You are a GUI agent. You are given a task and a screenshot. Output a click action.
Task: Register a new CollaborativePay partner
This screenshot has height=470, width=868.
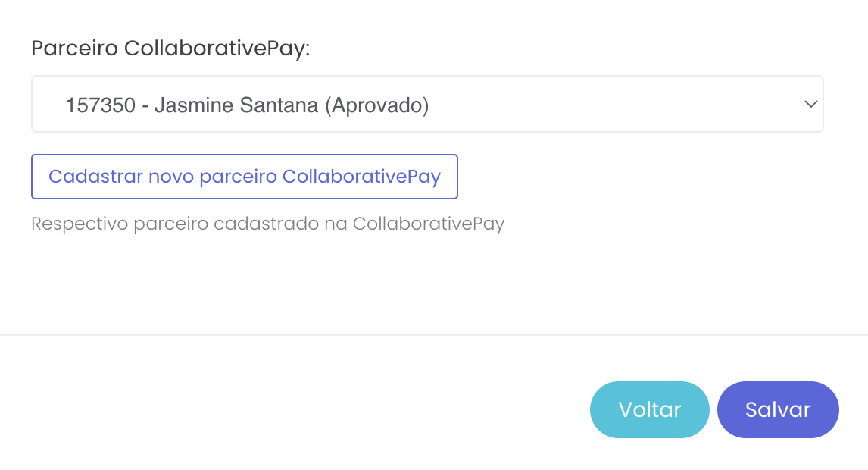(245, 176)
